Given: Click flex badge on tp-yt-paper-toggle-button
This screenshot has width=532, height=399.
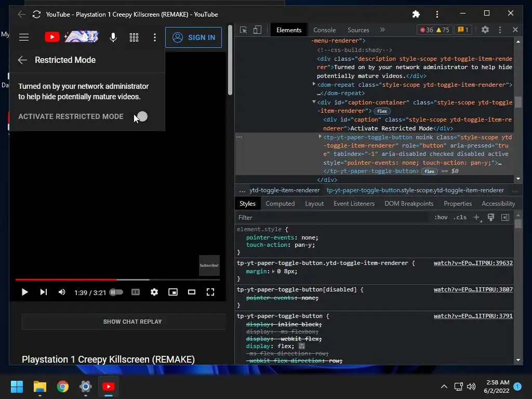Looking at the screenshot, I should point(430,171).
